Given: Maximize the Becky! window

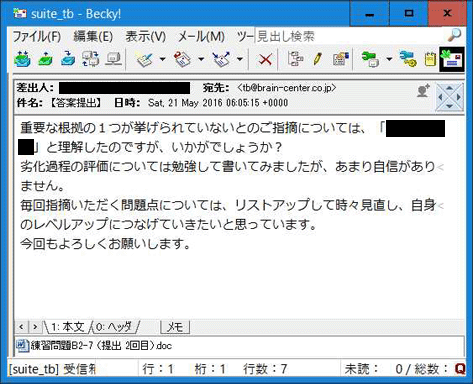Looking at the screenshot, I should 409,14.
